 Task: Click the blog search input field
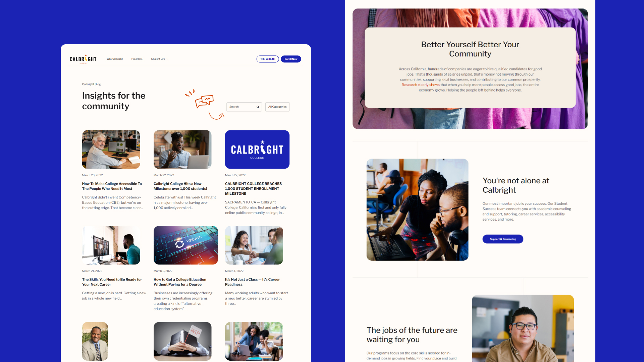tap(244, 107)
